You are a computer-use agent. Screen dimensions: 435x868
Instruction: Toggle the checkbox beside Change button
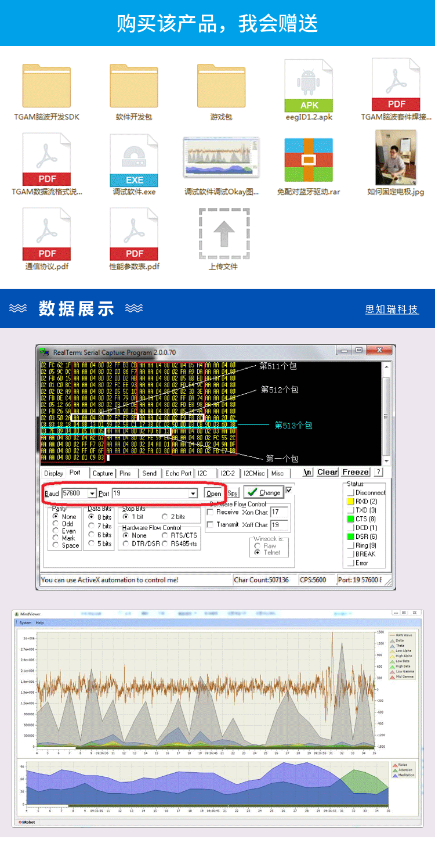point(289,490)
